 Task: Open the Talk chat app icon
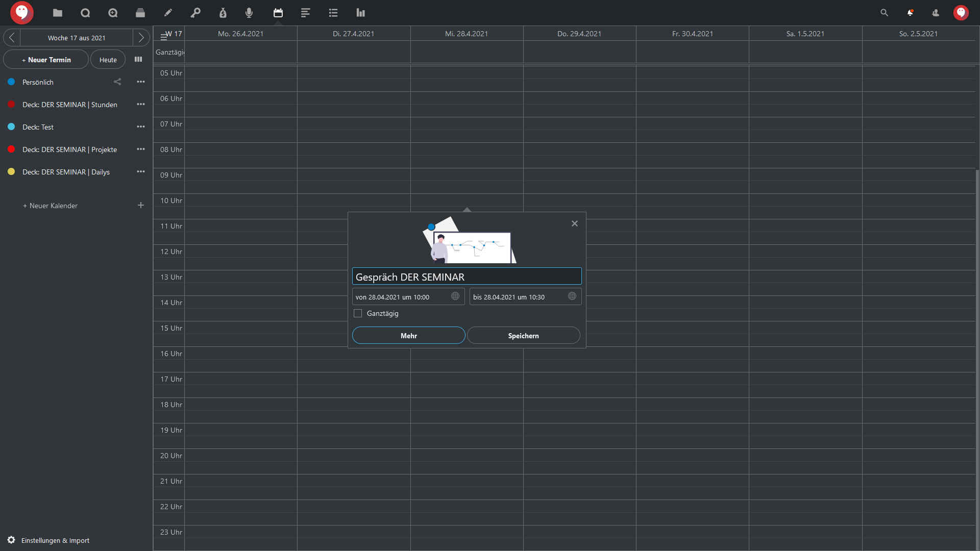coord(85,13)
